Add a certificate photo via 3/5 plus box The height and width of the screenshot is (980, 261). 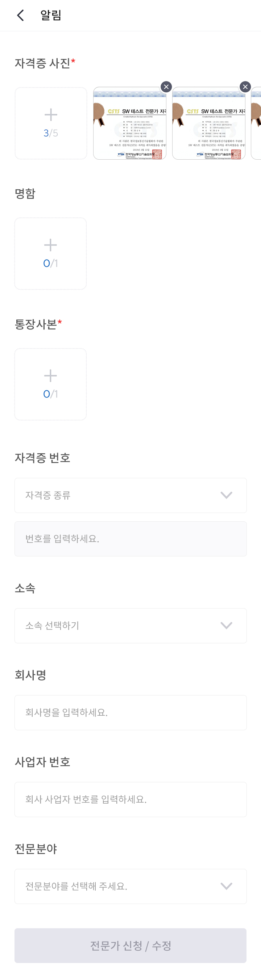[51, 123]
